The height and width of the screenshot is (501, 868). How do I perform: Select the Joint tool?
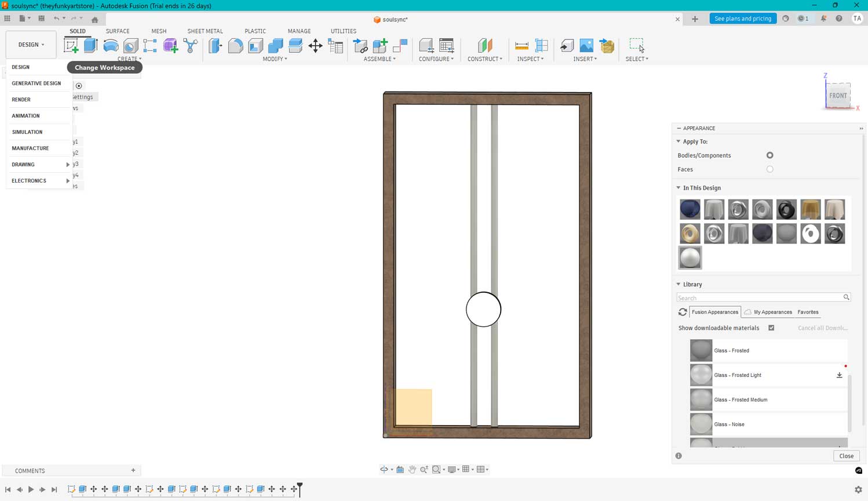pyautogui.click(x=400, y=46)
